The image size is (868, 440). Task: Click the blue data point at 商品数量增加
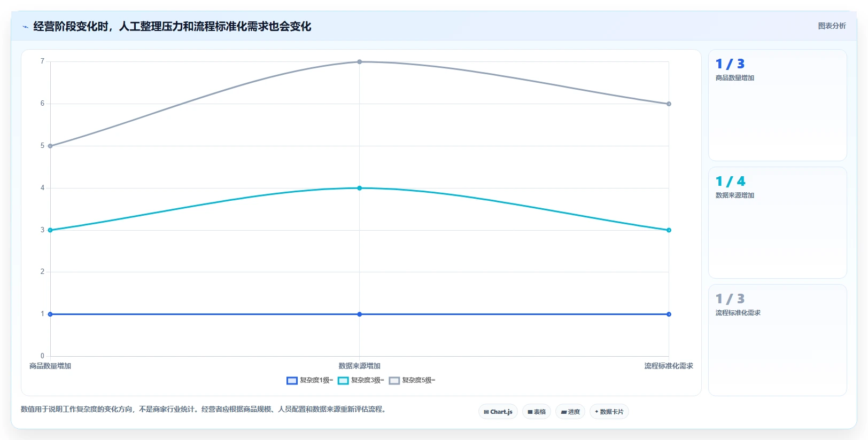pos(50,314)
